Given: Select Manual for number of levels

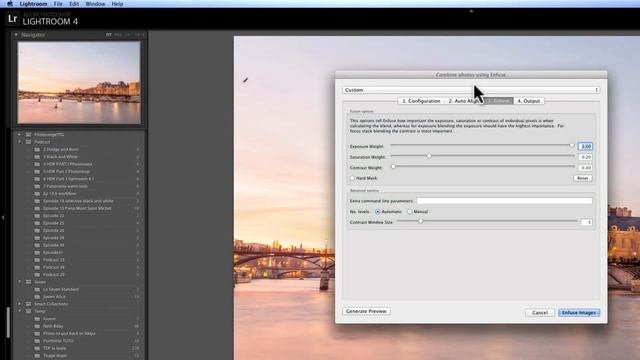Looking at the screenshot, I should click(410, 212).
